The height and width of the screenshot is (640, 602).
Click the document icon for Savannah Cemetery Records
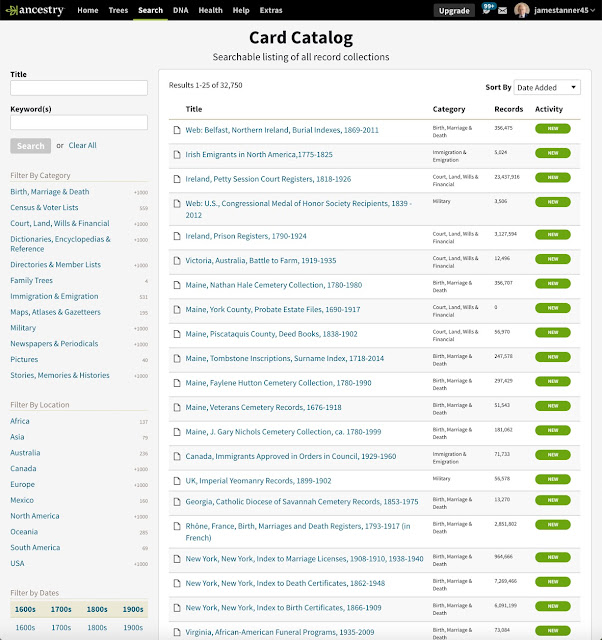[177, 502]
